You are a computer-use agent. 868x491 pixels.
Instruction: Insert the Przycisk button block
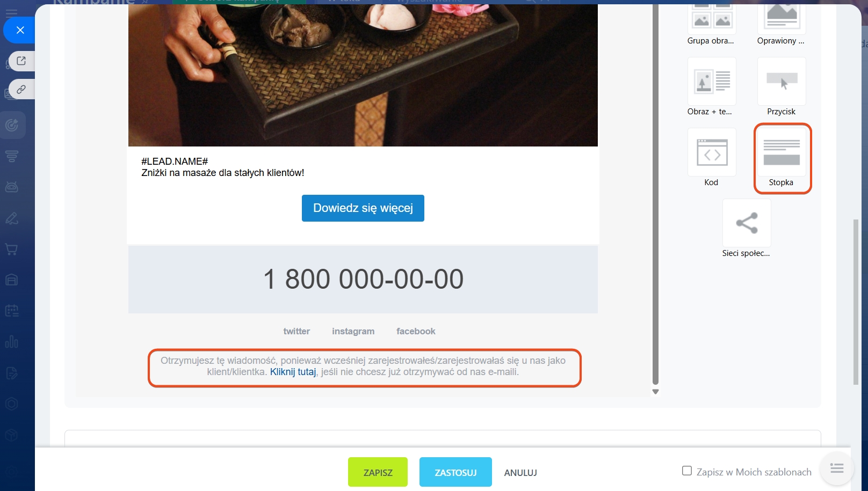tap(782, 87)
